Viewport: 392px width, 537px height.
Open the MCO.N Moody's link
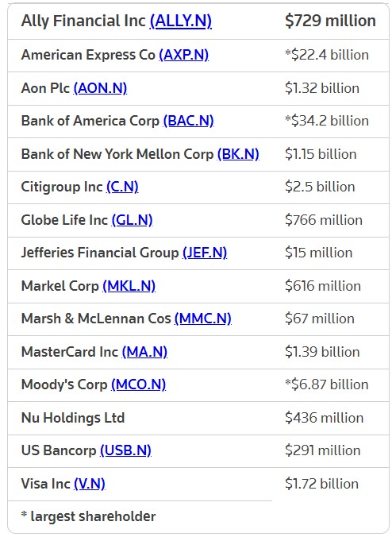coord(139,384)
